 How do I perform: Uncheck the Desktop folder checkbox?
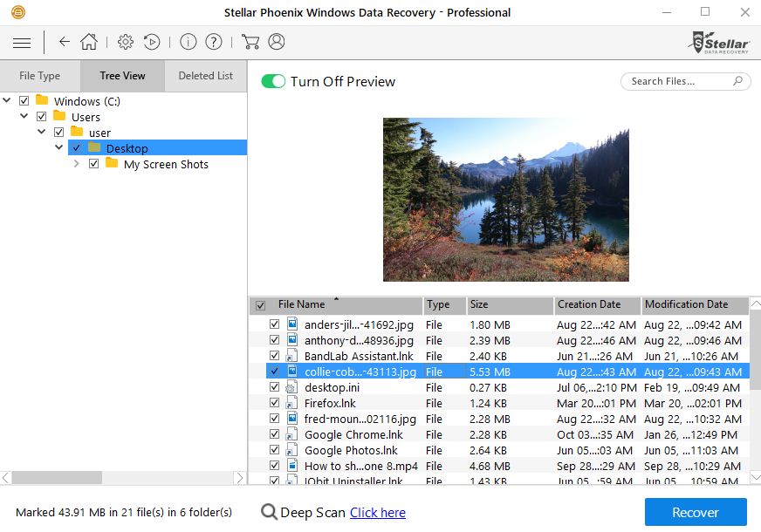(76, 147)
